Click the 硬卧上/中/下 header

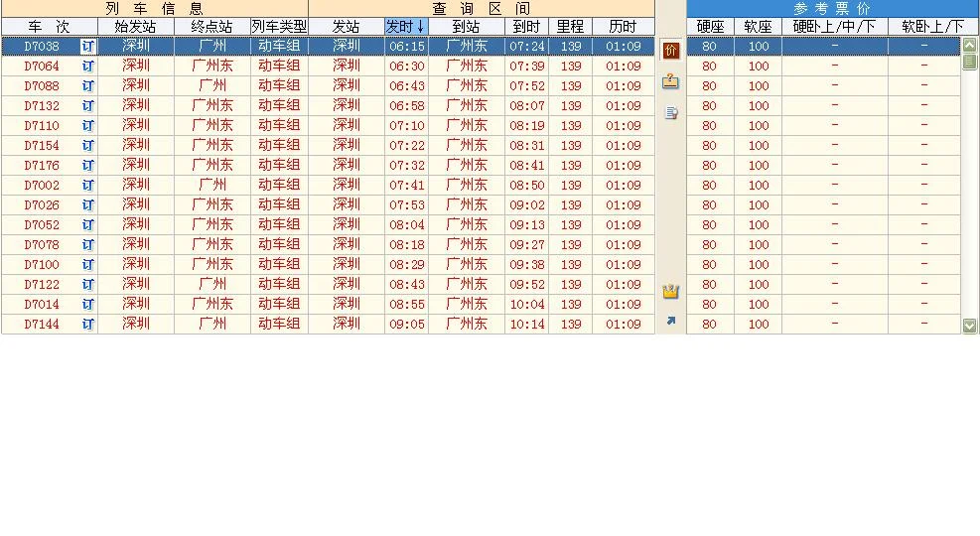834,27
